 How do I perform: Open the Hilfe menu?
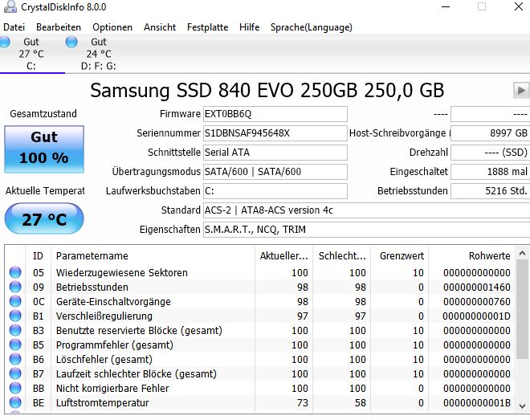(250, 27)
